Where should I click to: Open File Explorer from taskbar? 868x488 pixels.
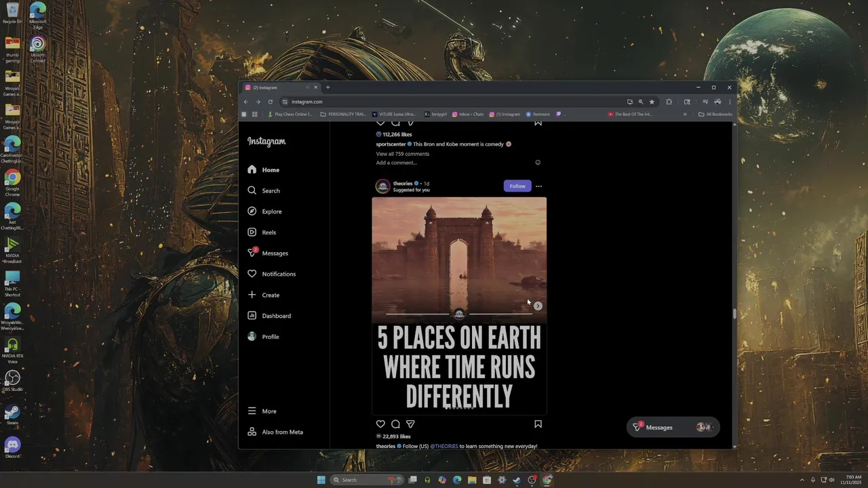472,480
